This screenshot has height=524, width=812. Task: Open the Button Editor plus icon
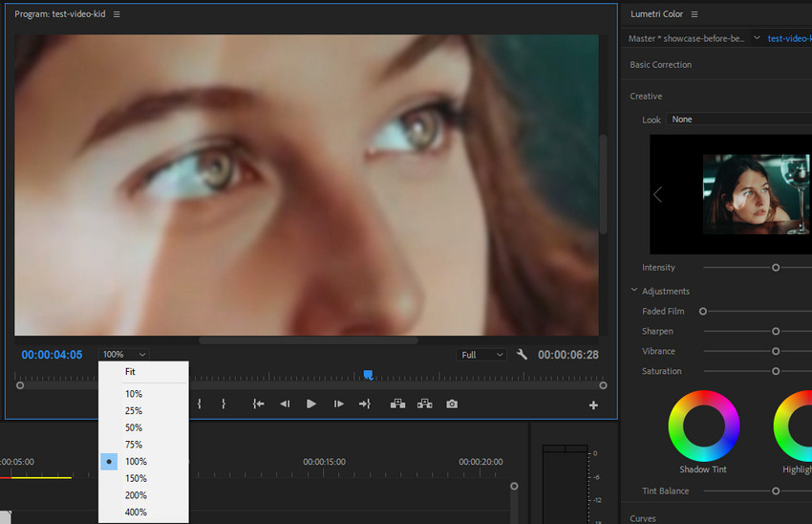click(x=593, y=405)
